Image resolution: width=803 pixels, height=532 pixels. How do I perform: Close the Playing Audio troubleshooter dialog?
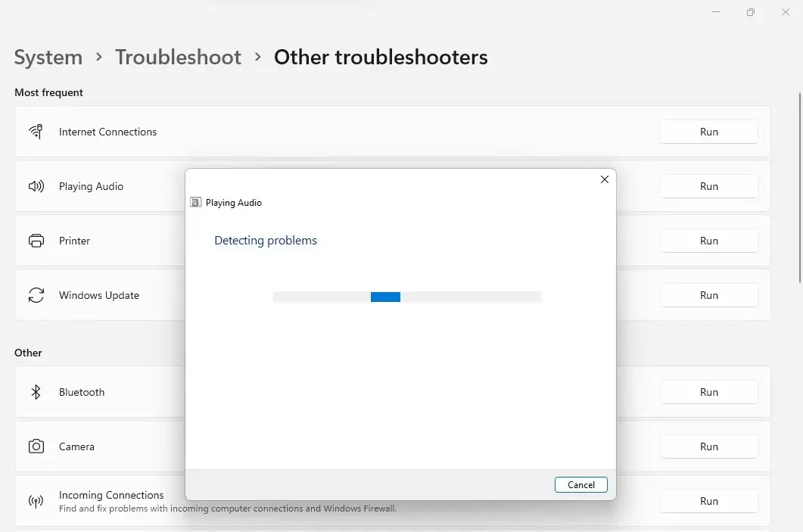[604, 179]
